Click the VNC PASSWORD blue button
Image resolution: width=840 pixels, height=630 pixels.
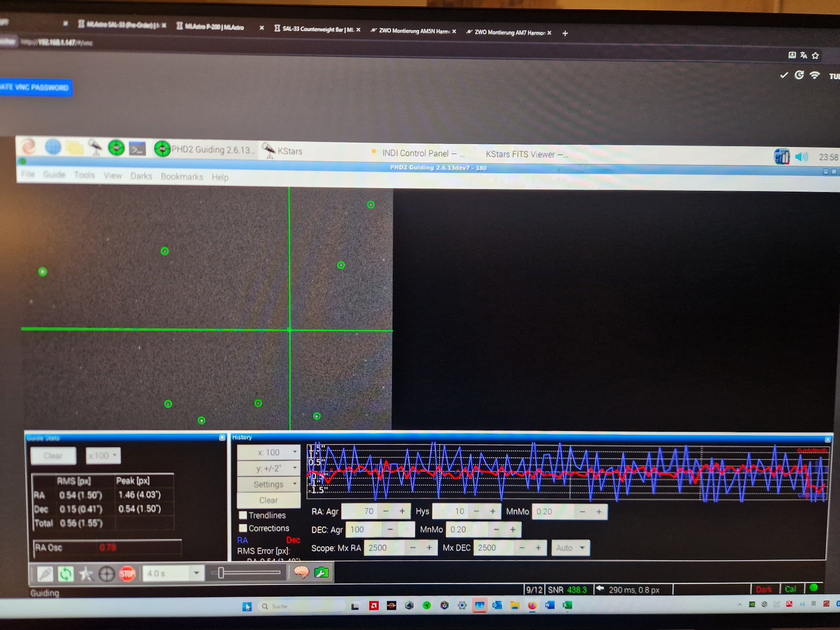(x=36, y=87)
